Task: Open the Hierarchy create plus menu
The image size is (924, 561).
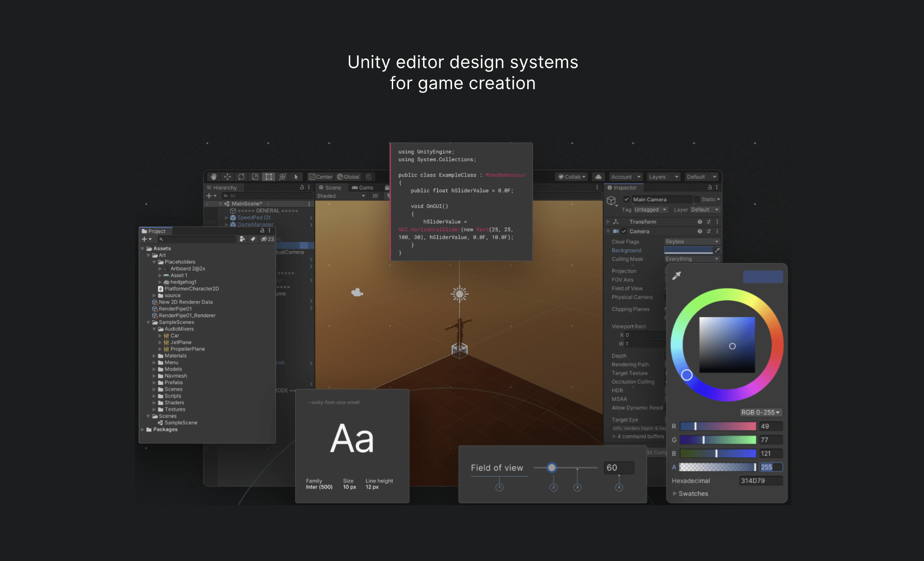Action: 212,196
